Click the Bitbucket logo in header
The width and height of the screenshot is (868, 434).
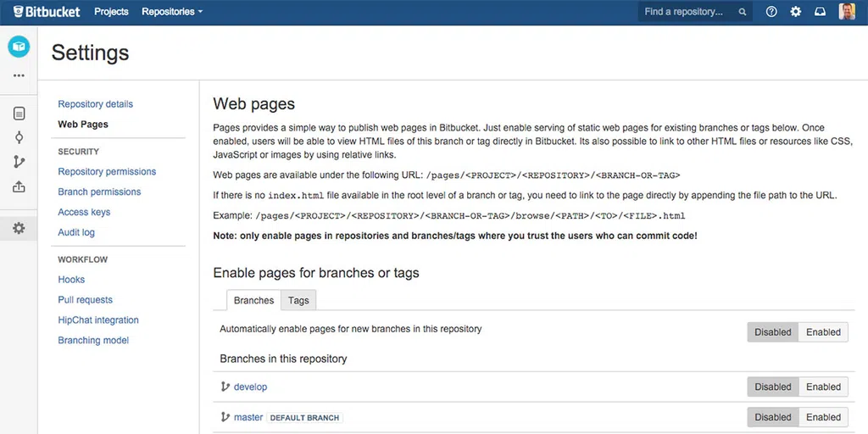47,12
